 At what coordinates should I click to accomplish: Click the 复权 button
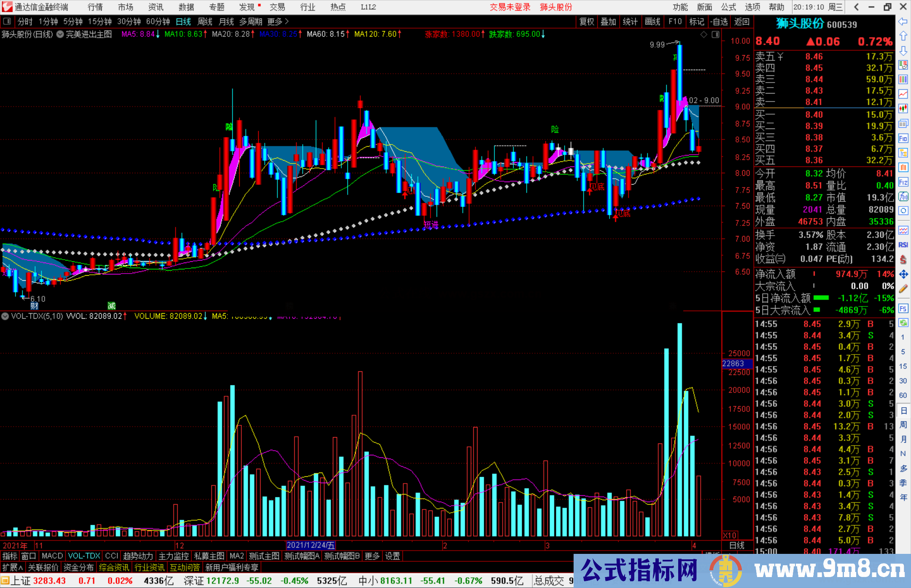[587, 21]
